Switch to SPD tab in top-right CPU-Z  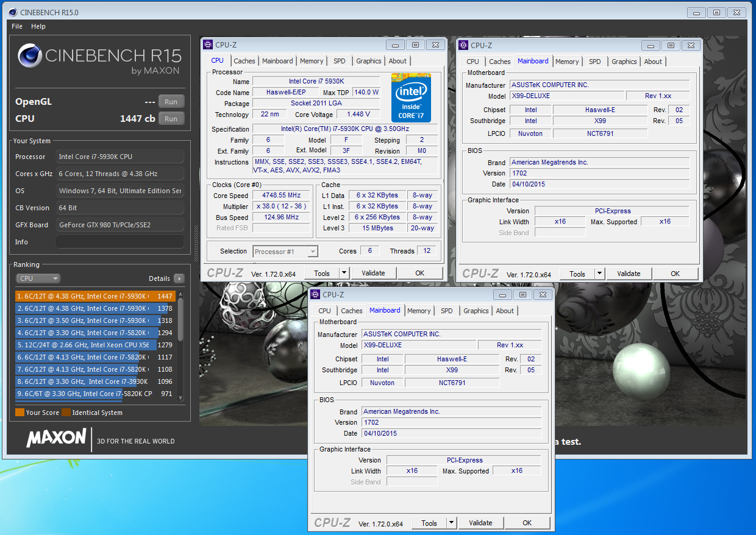594,62
